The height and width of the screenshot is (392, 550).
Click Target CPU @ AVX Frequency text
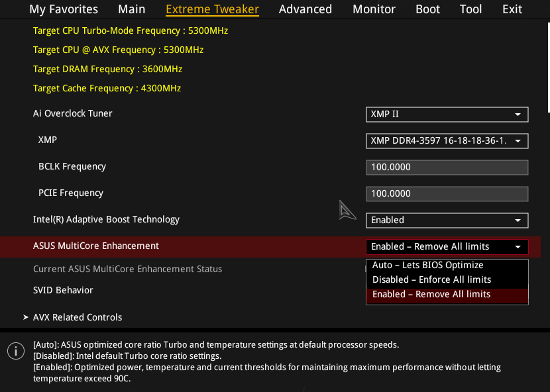(x=118, y=50)
